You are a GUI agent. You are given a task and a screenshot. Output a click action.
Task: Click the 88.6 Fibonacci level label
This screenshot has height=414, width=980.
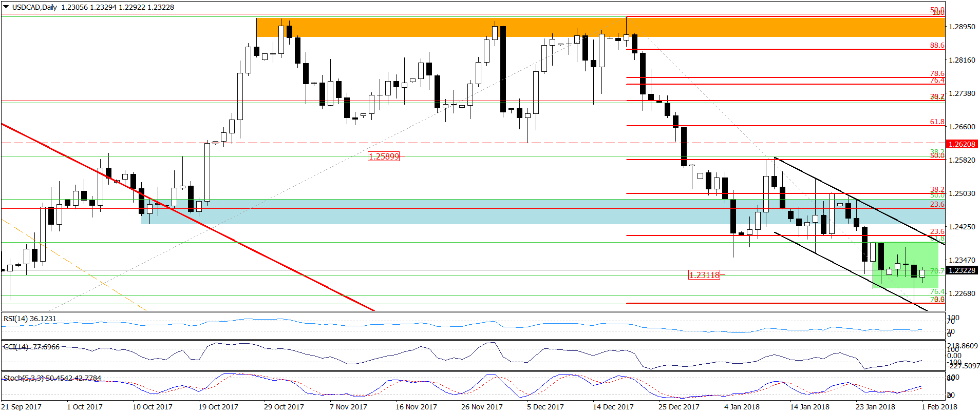coord(937,45)
